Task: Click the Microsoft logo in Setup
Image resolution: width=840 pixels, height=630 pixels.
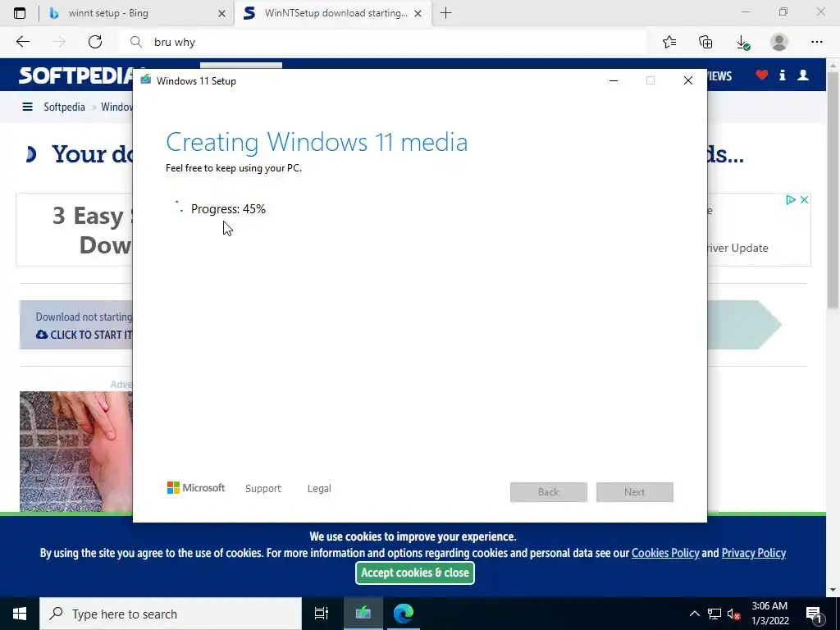Action: pos(196,488)
